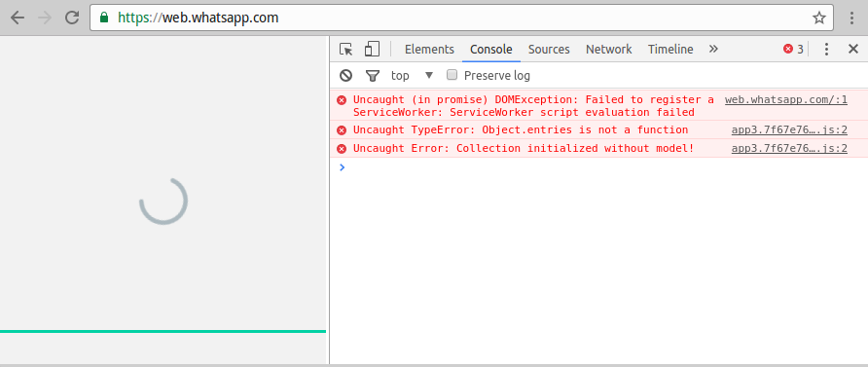
Task: Reload the web.whatsapp.com page
Action: coord(72,18)
